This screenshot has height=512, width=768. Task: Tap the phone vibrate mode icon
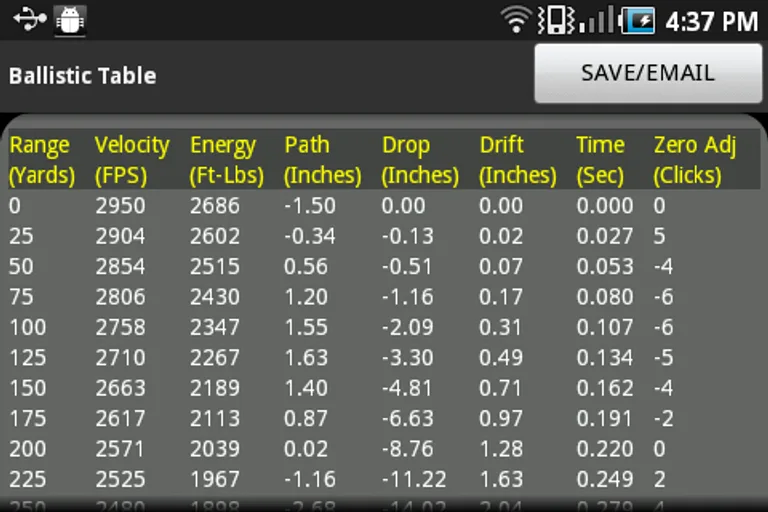[x=555, y=19]
